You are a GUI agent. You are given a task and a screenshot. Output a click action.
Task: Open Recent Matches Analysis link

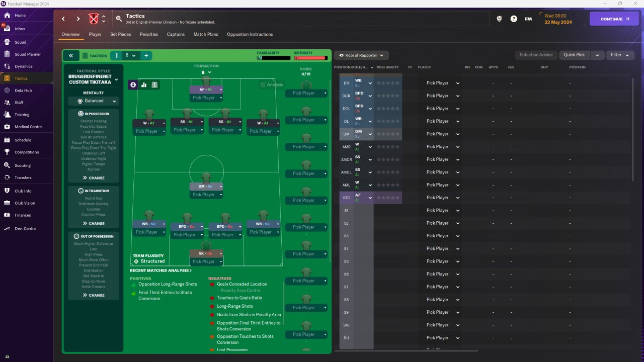coord(161,270)
